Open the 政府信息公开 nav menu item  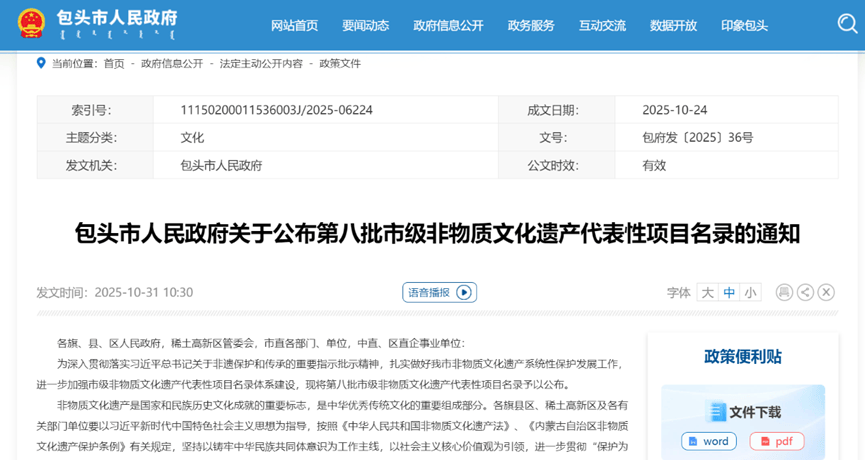pos(448,26)
